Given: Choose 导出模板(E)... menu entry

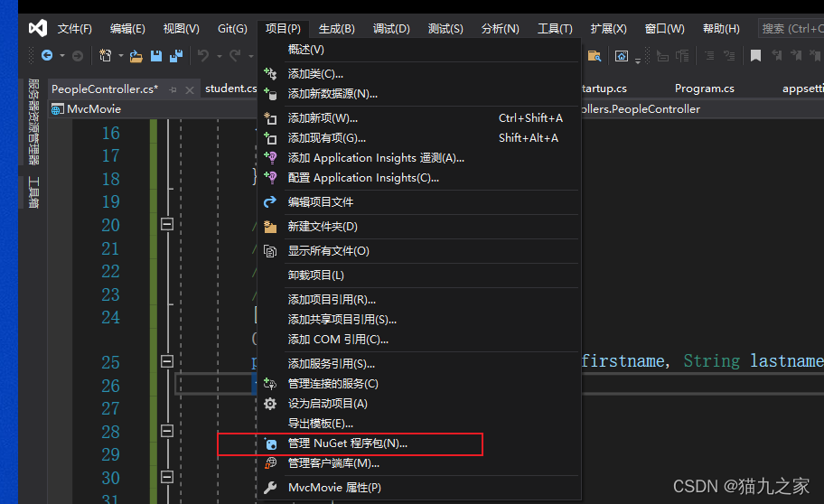Looking at the screenshot, I should 419,424.
